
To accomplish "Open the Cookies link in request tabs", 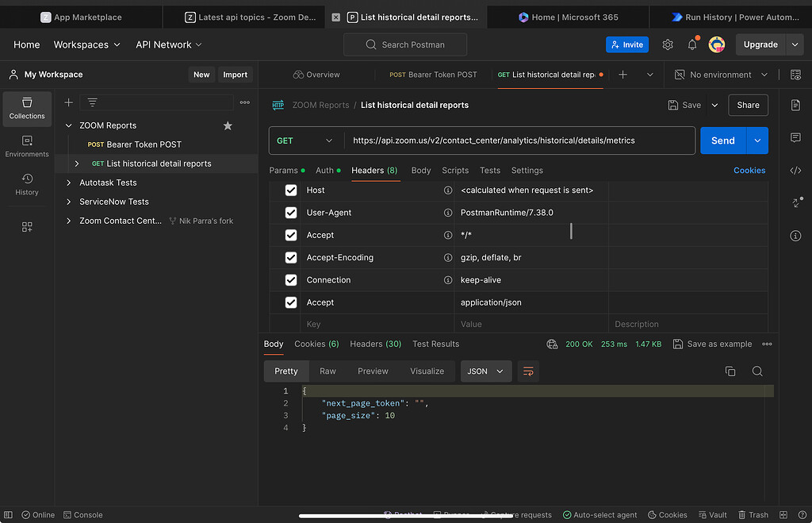I will 749,170.
